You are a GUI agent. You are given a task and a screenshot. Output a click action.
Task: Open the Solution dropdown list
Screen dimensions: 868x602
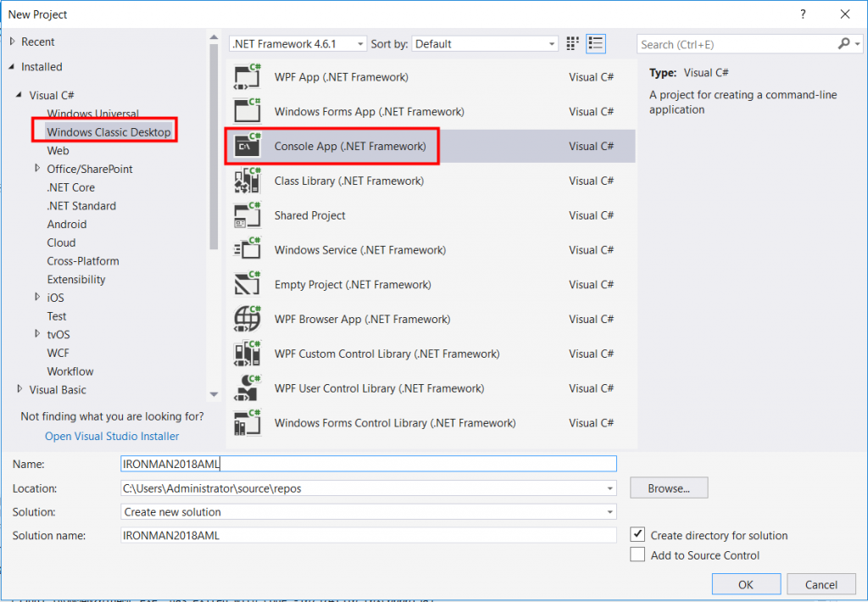coord(609,512)
